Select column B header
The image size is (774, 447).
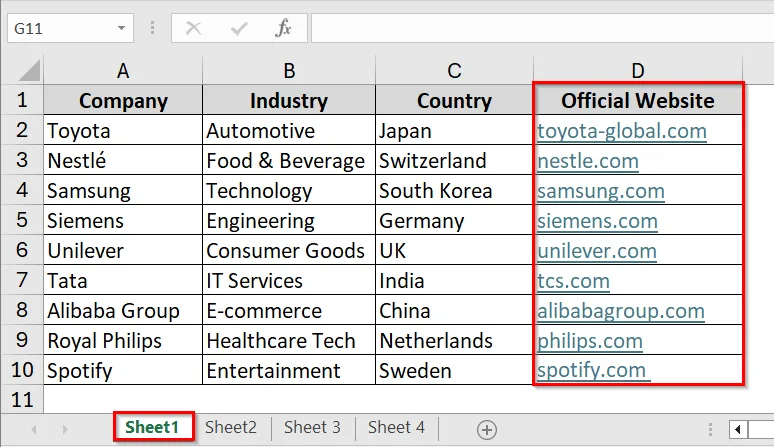(x=289, y=71)
